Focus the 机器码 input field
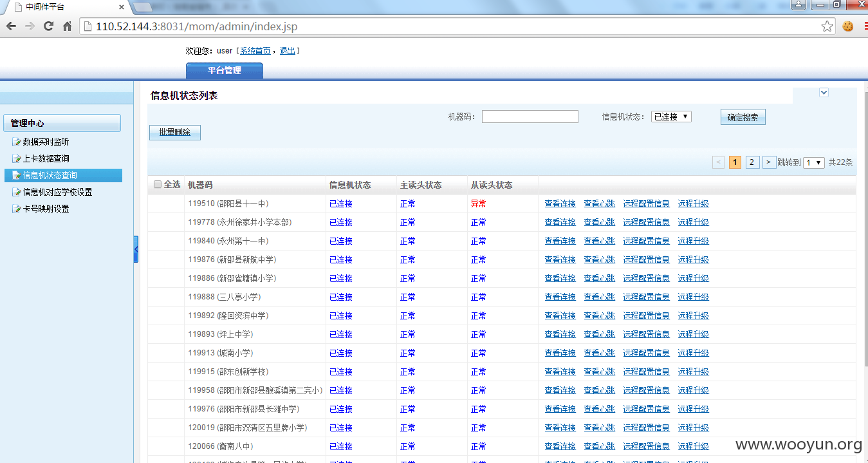868x463 pixels. [530, 117]
